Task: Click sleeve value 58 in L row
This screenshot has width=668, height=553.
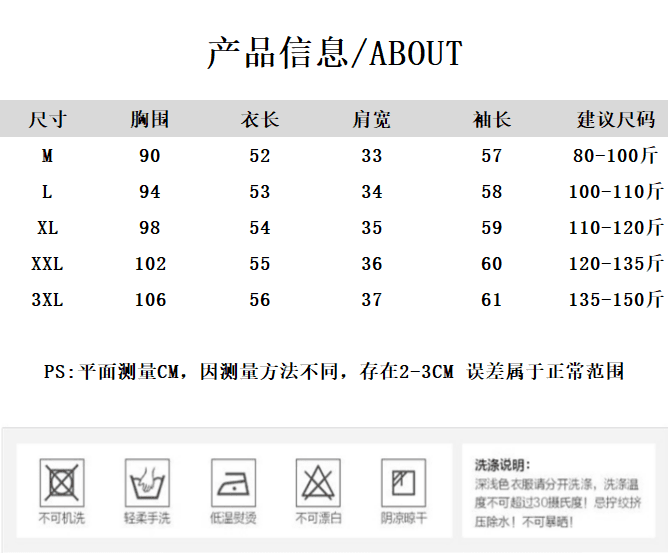Action: pos(492,192)
